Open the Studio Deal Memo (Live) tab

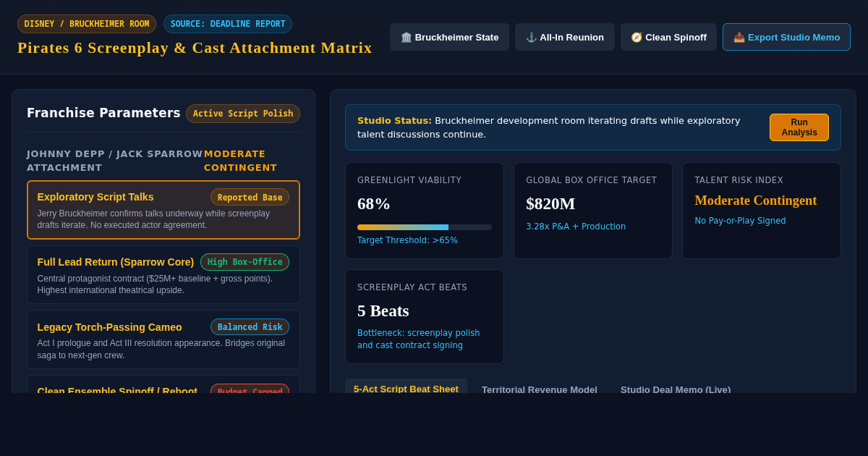[676, 389]
